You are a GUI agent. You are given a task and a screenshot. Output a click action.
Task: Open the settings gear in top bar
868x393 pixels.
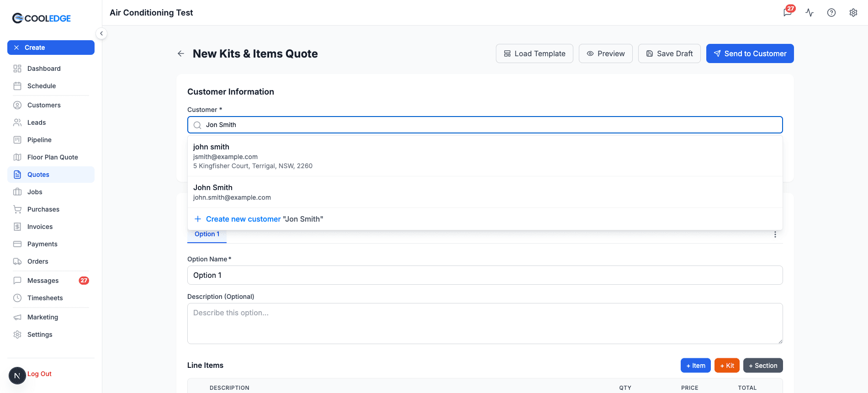point(853,13)
